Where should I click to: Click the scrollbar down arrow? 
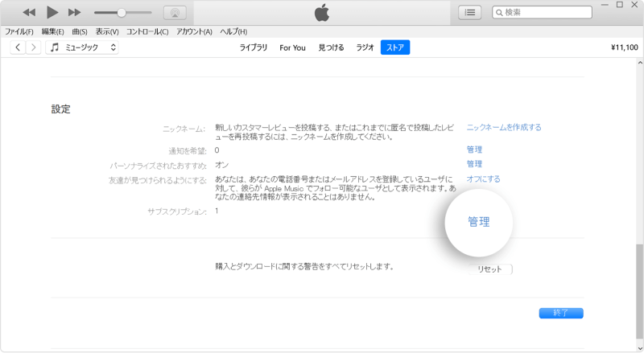[640, 348]
